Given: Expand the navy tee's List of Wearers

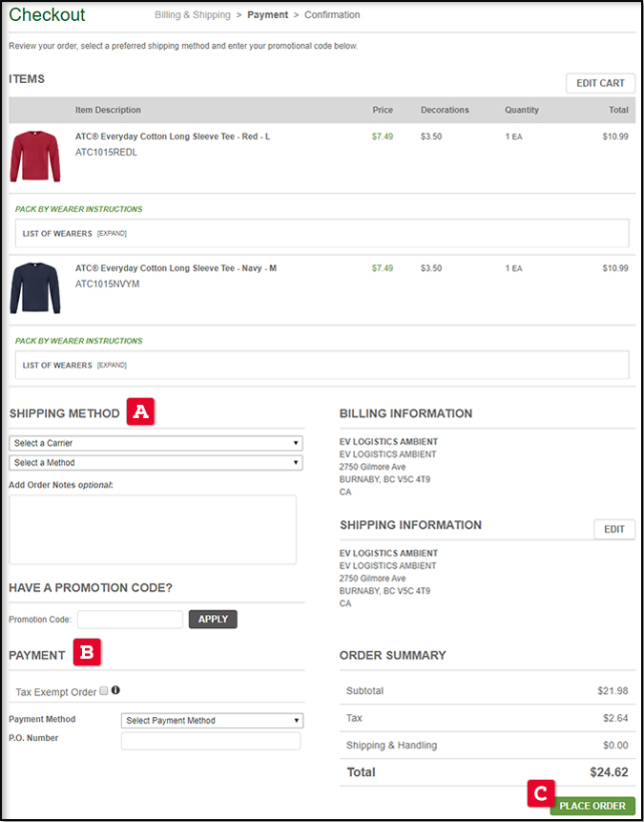Looking at the screenshot, I should coord(112,365).
